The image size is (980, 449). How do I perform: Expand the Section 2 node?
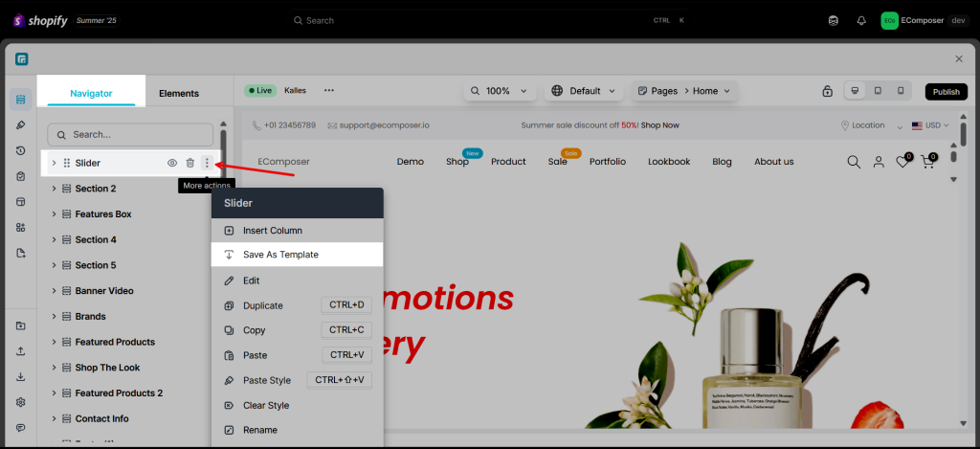pyautogui.click(x=54, y=189)
